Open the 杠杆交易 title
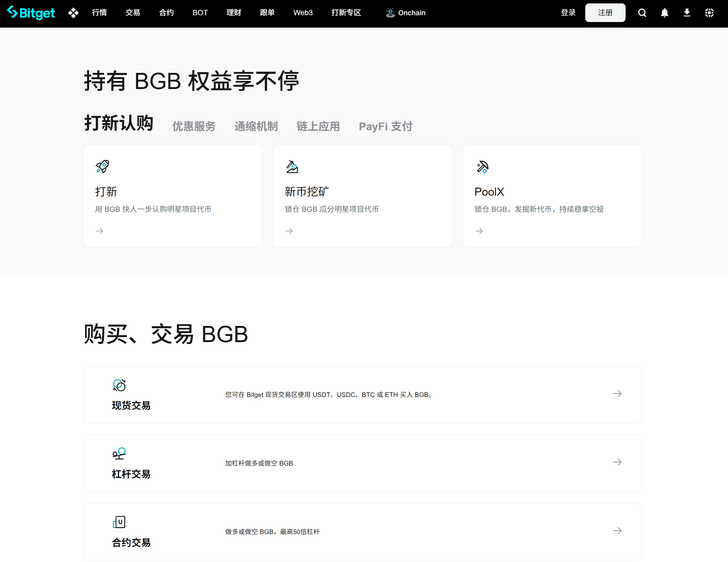The width and height of the screenshot is (728, 562). (x=131, y=474)
